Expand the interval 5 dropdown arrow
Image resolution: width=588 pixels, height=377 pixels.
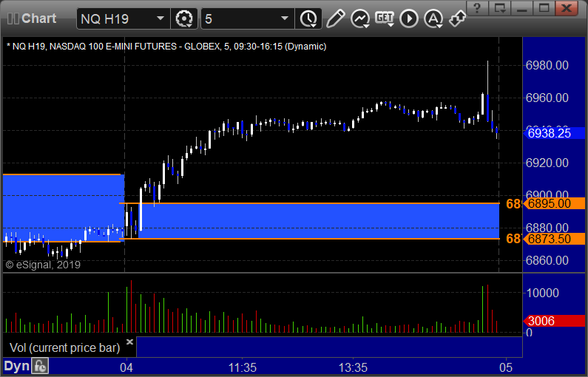click(x=285, y=18)
